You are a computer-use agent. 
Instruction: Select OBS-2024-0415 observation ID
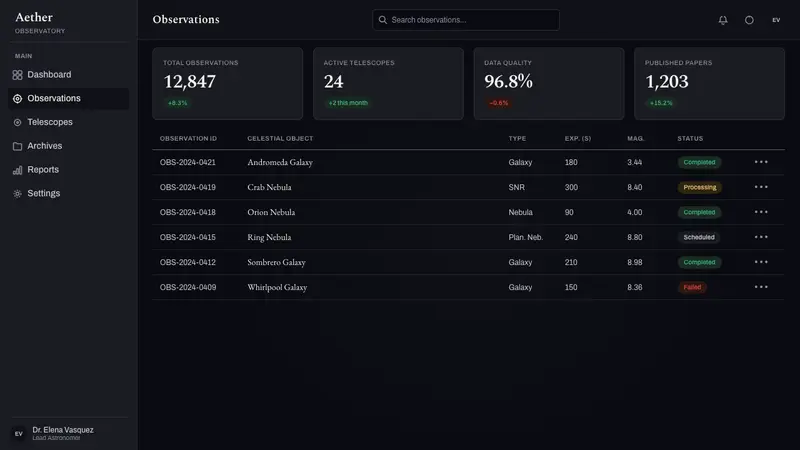pos(188,237)
